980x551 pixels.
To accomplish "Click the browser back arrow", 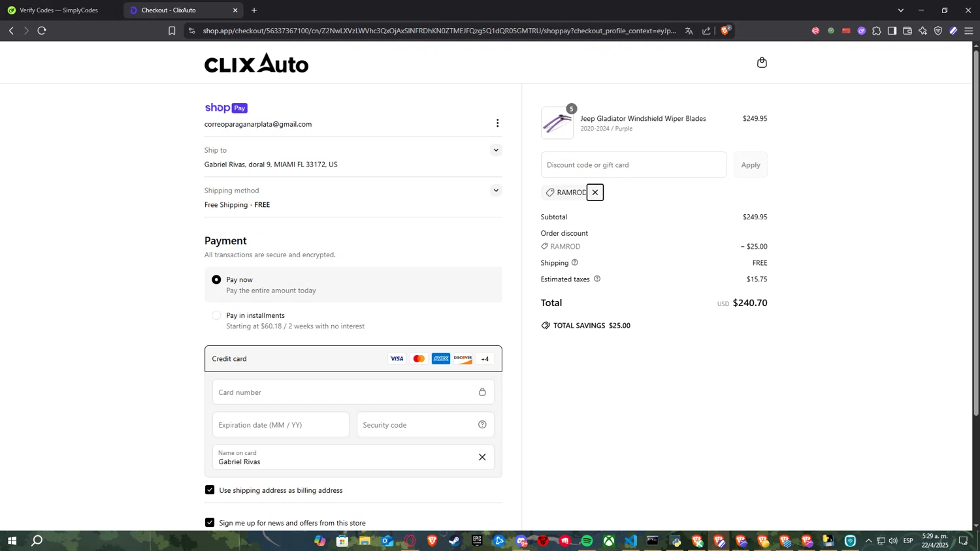I will (11, 31).
